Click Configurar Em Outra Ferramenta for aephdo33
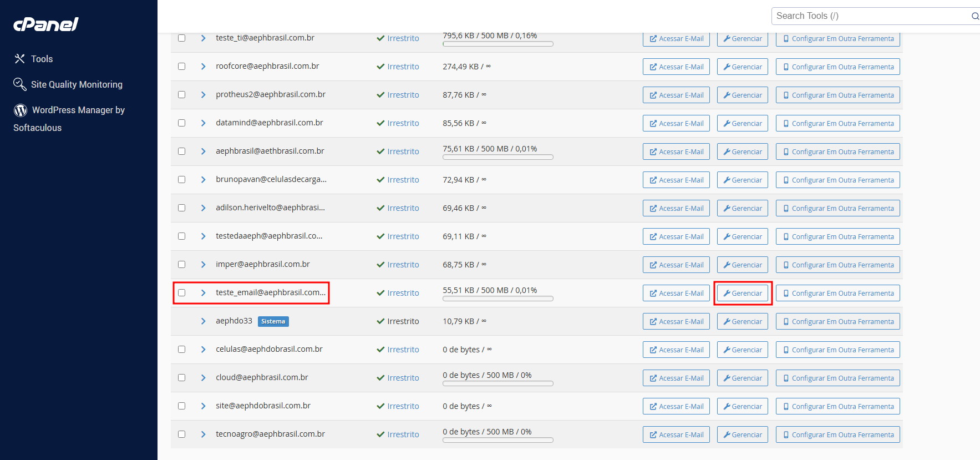Screen dimensions: 980x460 (x=838, y=321)
